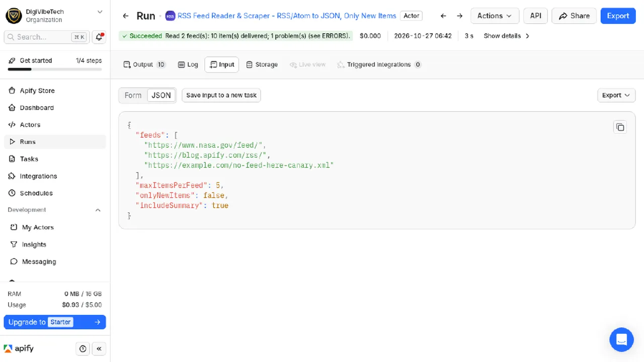This screenshot has height=362, width=644.
Task: Click Upgrade to Starter
Action: tap(55, 322)
